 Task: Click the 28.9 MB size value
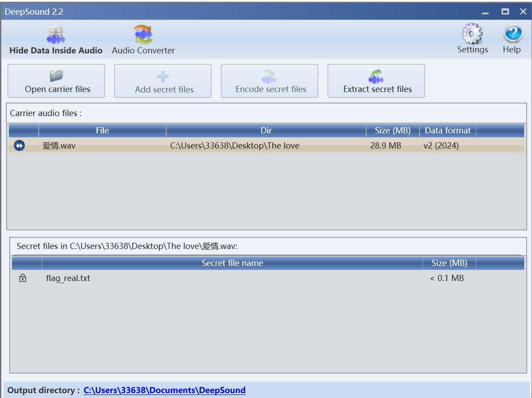tap(386, 146)
